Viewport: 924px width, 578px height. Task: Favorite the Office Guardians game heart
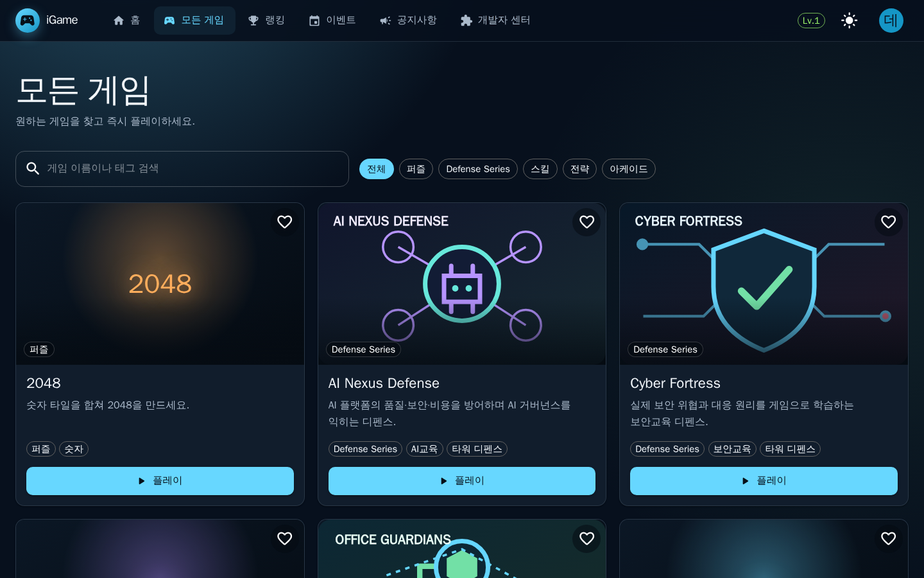click(x=586, y=538)
